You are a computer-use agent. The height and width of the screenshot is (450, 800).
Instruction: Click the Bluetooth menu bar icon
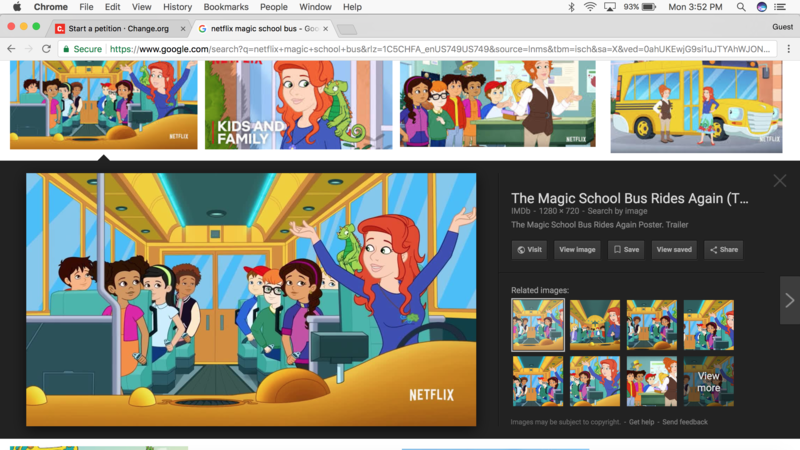(571, 7)
